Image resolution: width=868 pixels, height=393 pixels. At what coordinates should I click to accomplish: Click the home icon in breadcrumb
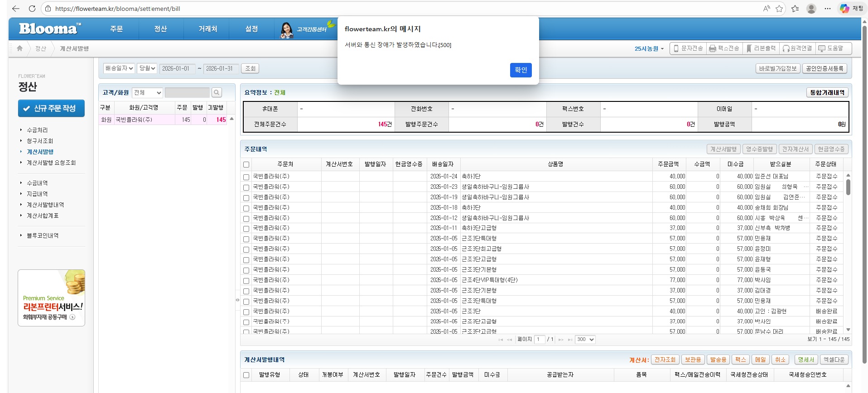[x=19, y=48]
